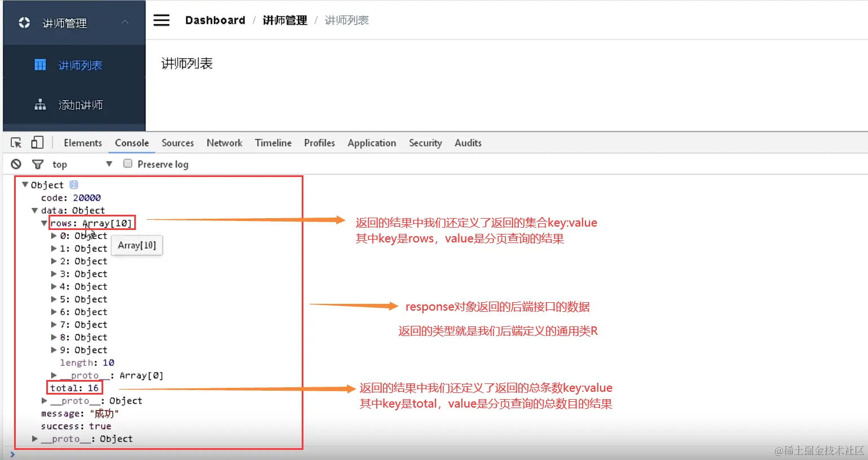The height and width of the screenshot is (460, 868).
Task: Click the message: "成功" property line
Action: (80, 413)
